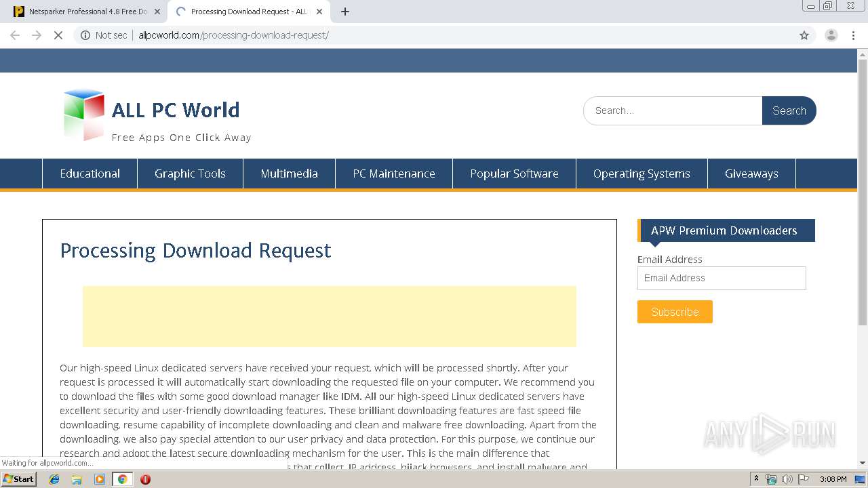Bookmark this page with star icon

click(x=804, y=35)
